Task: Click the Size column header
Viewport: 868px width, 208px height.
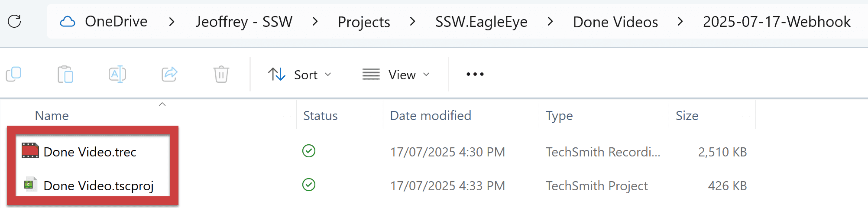Action: 687,116
